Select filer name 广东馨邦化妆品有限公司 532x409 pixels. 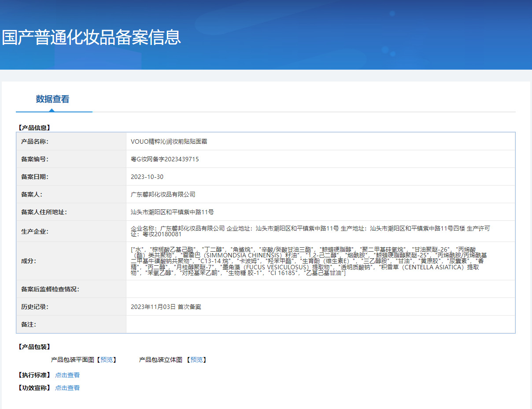click(x=163, y=194)
